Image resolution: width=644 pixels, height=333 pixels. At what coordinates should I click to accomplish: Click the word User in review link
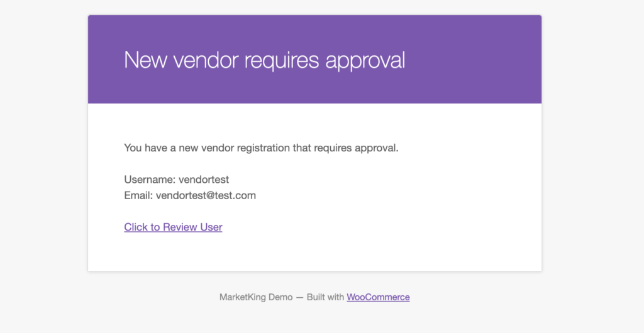211,227
